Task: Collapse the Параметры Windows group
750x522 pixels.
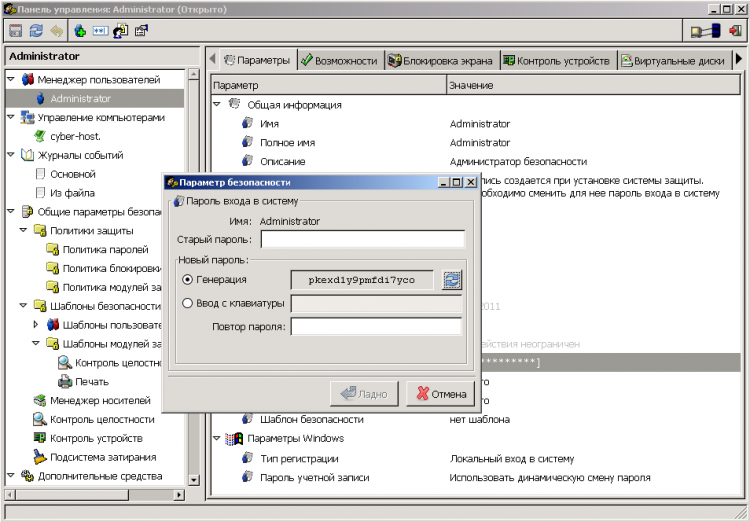Action: pos(217,438)
